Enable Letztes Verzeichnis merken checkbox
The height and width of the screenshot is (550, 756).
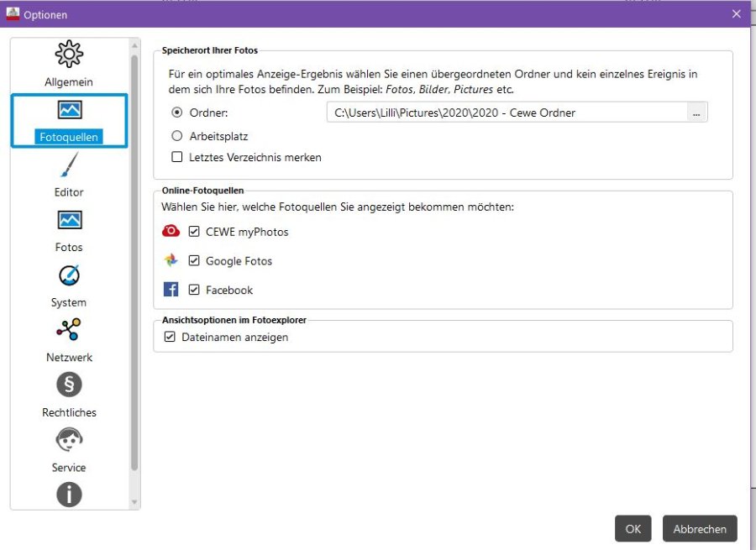click(x=177, y=157)
